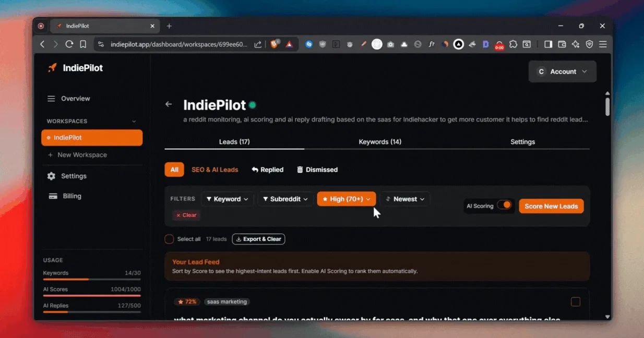Collapse the WORKSPACES section chevron
Viewport: 644px width, 338px height.
tap(134, 121)
